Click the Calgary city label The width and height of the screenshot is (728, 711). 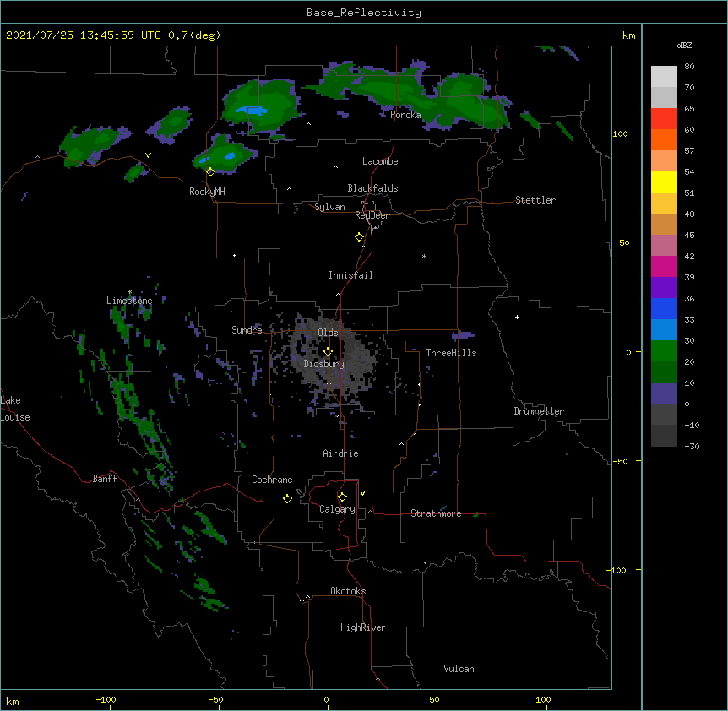pyautogui.click(x=337, y=509)
